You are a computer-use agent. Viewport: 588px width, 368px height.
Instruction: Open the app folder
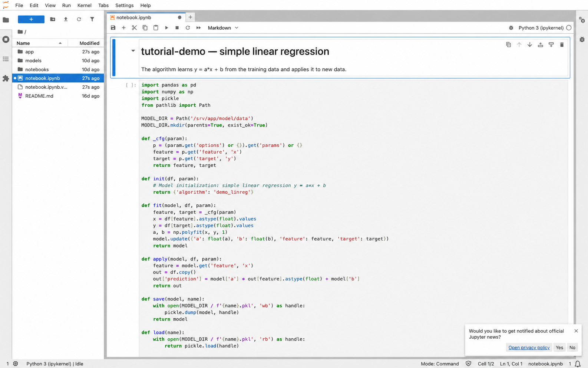(x=58, y=52)
